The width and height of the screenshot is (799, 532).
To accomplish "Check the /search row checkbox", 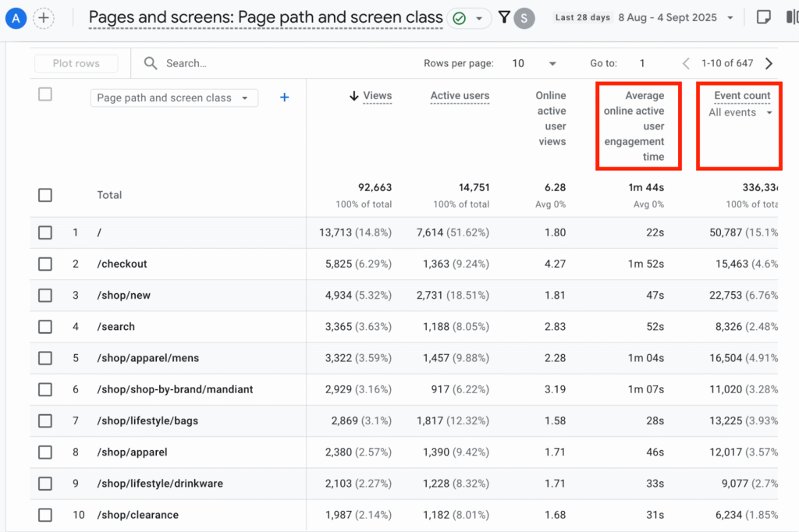I will (45, 327).
